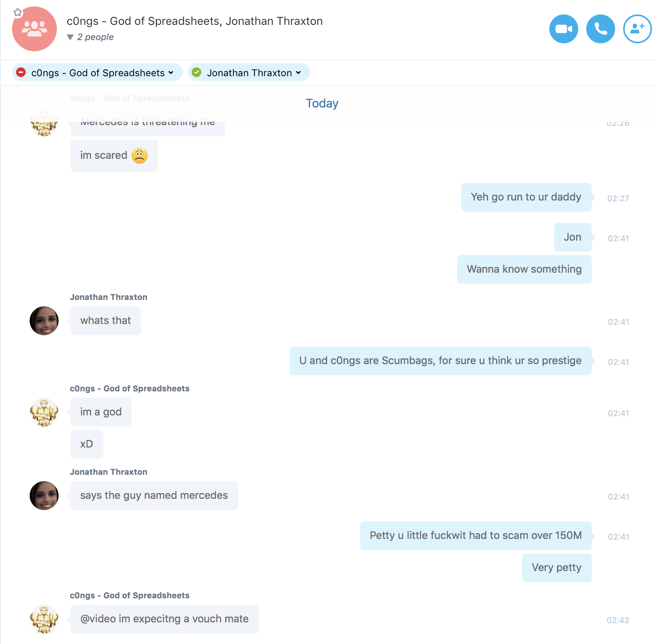Open c0ngs - God of Spreadsheets dropdown
Screen dimensions: 656x644
coord(97,73)
